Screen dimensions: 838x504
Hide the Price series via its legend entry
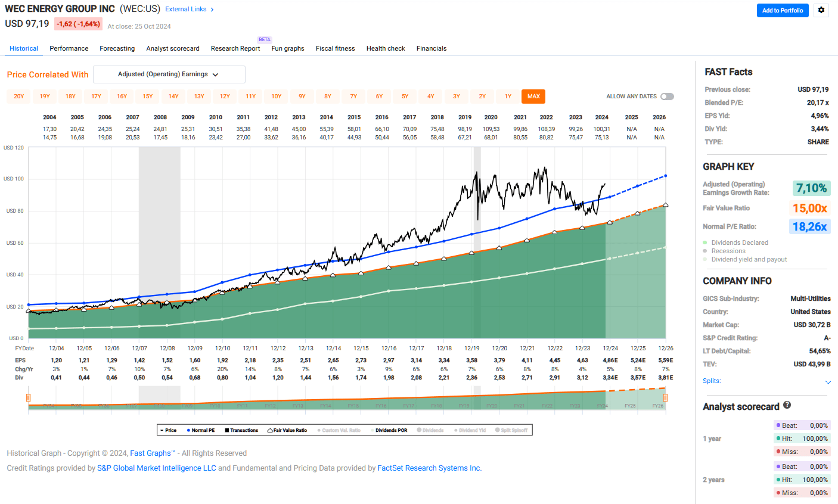point(169,429)
